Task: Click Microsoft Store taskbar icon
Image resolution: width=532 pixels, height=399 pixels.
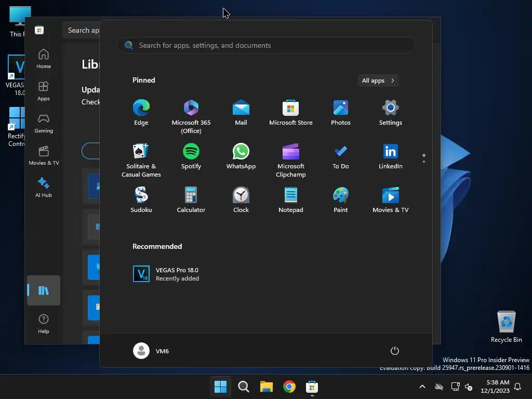Action: tap(312, 387)
